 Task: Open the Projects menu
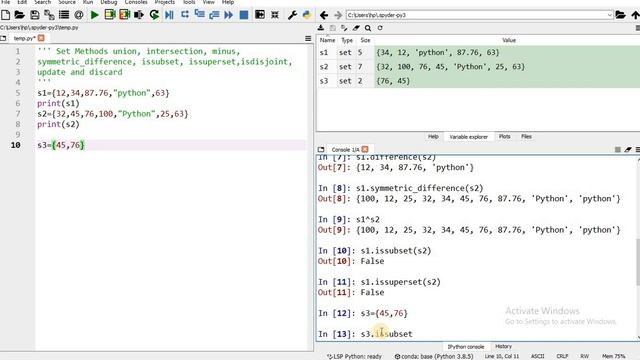pyautogui.click(x=164, y=2)
